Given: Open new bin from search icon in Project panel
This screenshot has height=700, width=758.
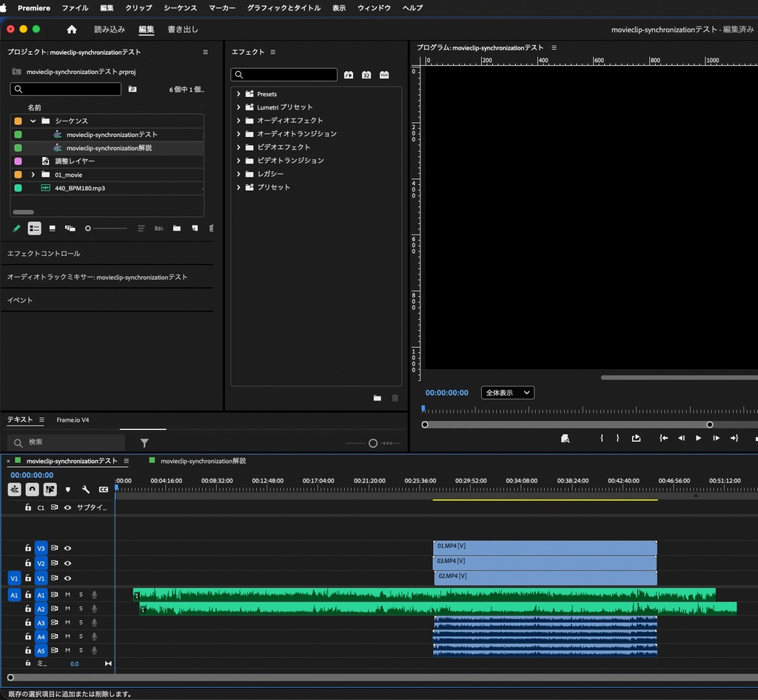Looking at the screenshot, I should click(133, 89).
